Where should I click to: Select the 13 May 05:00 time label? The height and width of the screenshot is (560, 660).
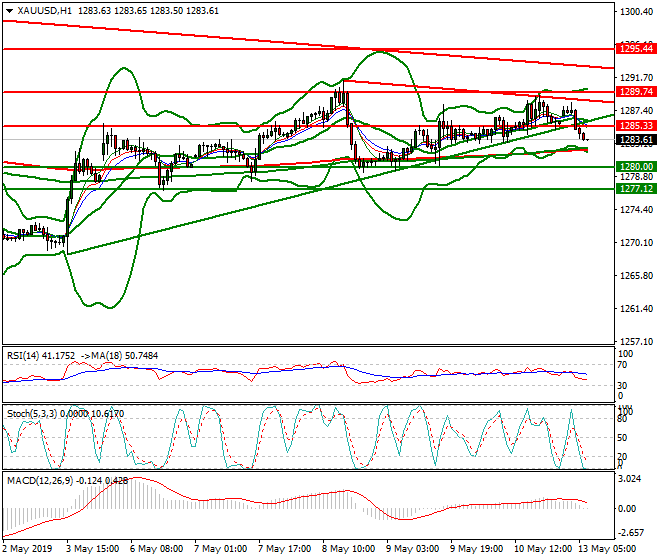tap(608, 549)
